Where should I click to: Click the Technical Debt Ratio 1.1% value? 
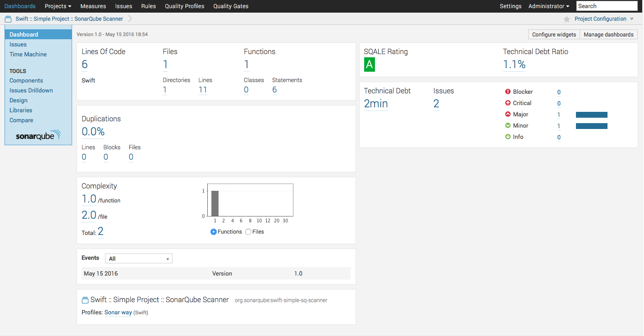(514, 64)
